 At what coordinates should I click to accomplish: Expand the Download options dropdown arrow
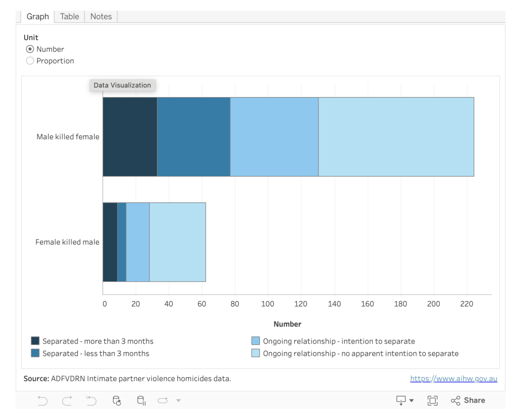[x=411, y=401]
